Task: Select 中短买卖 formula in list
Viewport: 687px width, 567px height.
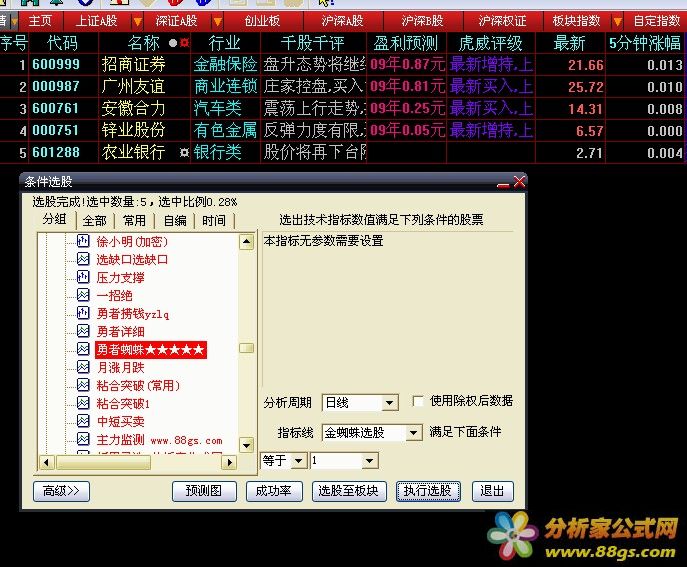Action: point(120,422)
